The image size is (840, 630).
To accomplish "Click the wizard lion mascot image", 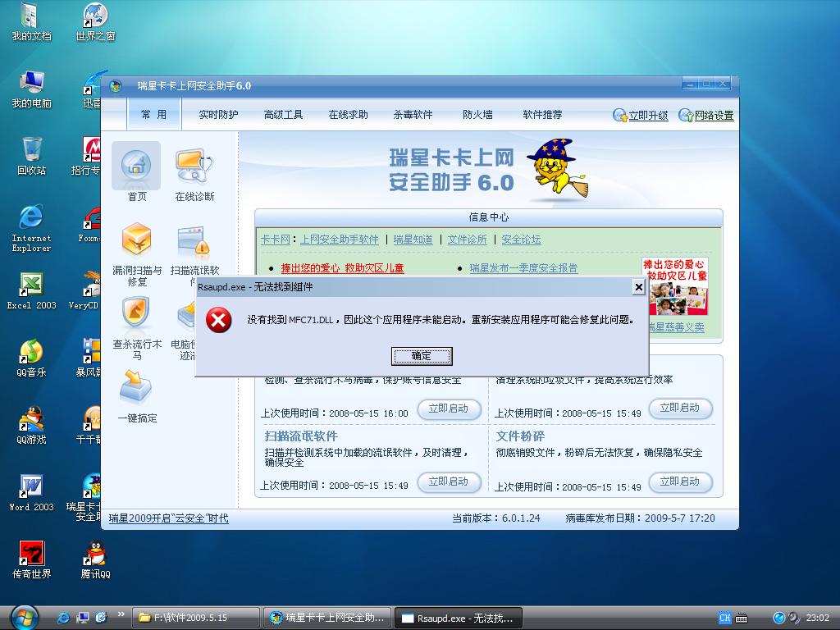I will [x=557, y=169].
